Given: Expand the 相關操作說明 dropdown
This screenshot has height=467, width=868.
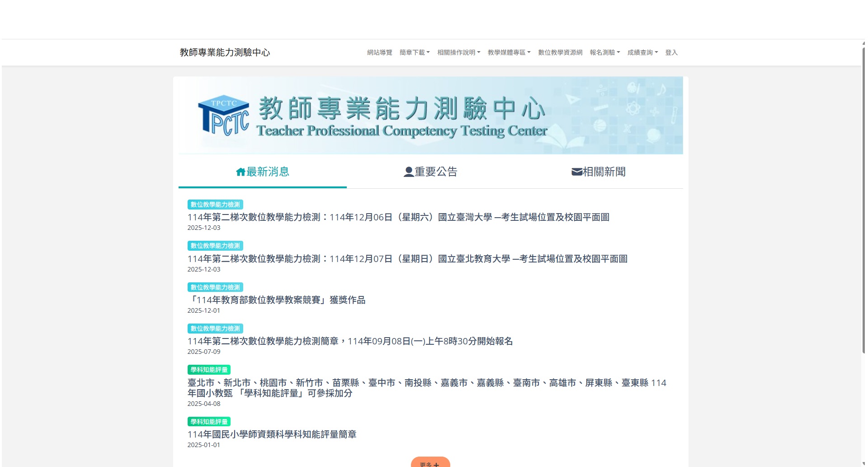Looking at the screenshot, I should click(x=459, y=52).
